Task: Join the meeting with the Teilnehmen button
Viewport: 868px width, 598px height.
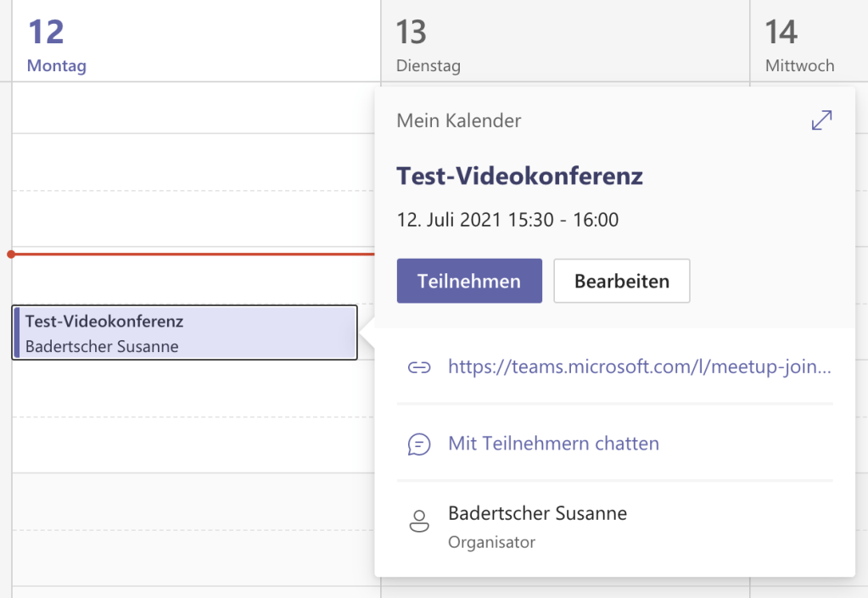Action: (x=469, y=281)
